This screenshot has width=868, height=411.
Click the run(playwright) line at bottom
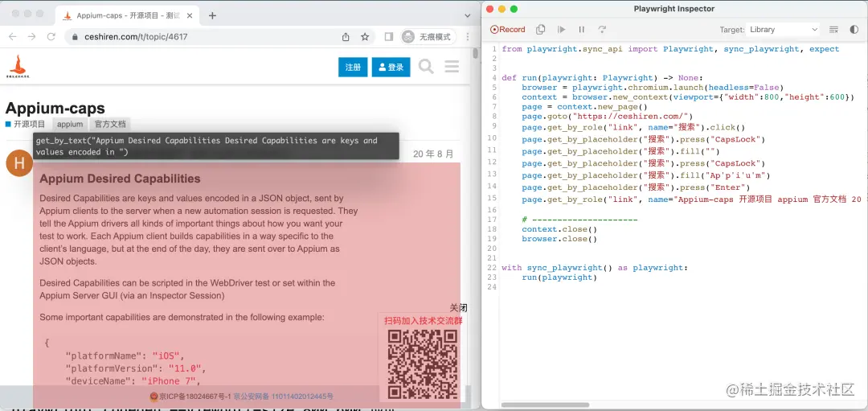pos(559,277)
